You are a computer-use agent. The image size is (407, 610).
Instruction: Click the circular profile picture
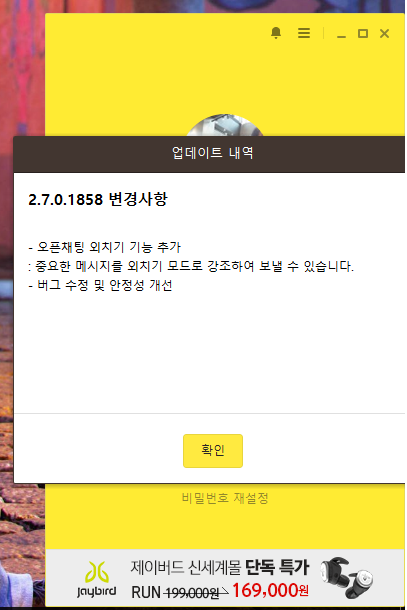click(225, 125)
